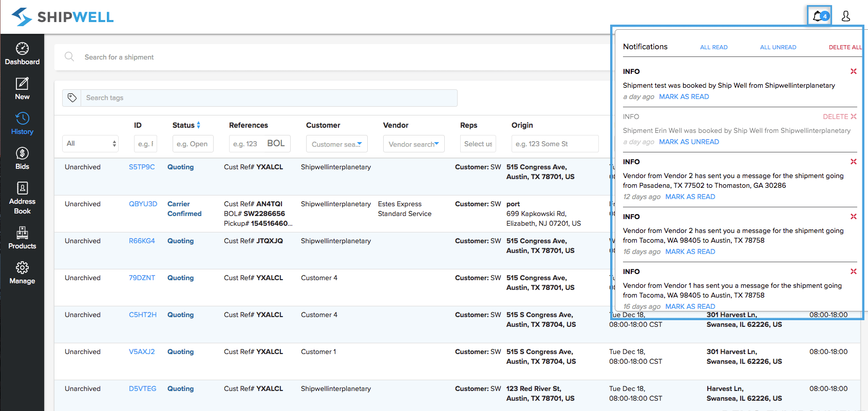Open the Vendor search dropdown

(x=414, y=144)
